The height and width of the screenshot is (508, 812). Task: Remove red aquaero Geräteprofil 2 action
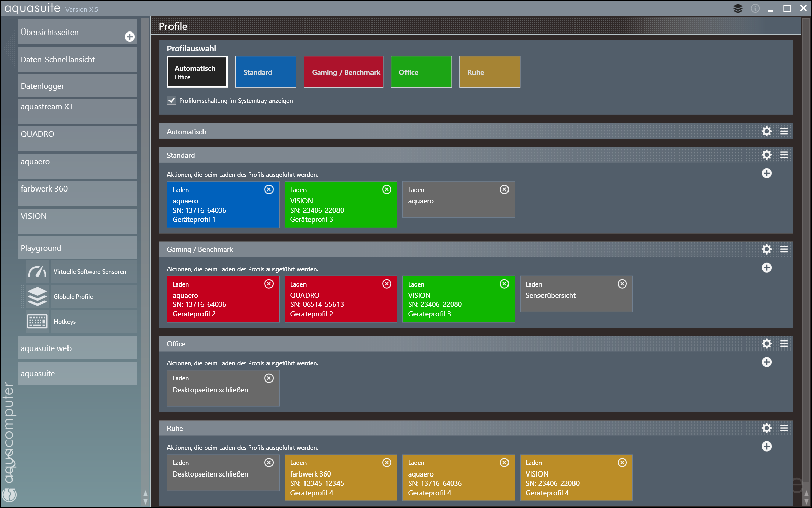[269, 284]
